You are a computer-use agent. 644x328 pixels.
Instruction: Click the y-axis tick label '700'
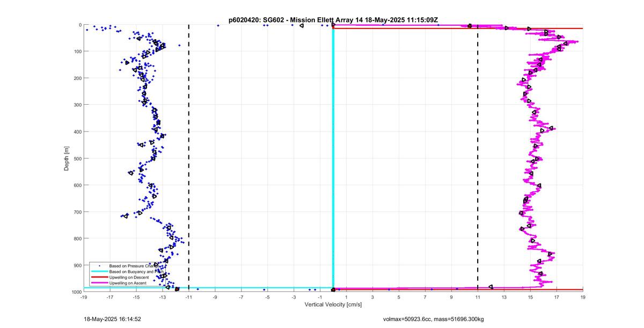[77, 212]
